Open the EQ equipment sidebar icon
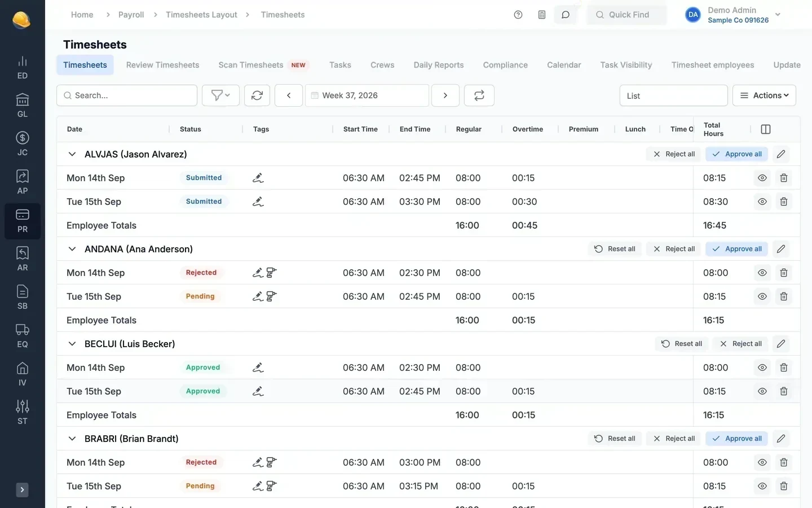The height and width of the screenshot is (508, 812). click(x=23, y=336)
